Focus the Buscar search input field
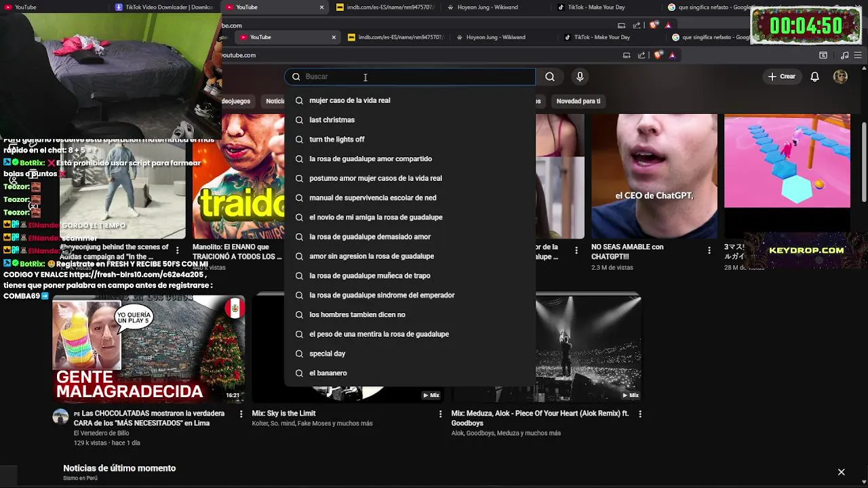This screenshot has height=488, width=868. (x=410, y=77)
